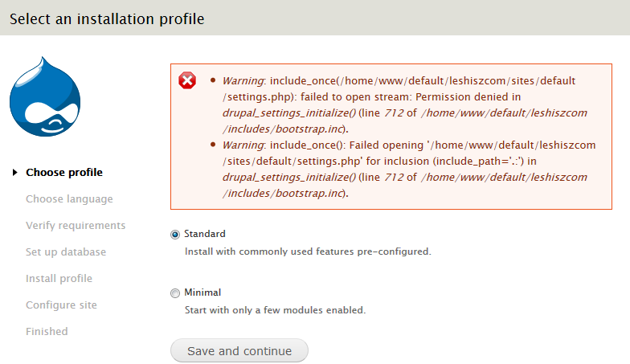Open the Configure site step
The width and height of the screenshot is (630, 364).
coord(61,305)
